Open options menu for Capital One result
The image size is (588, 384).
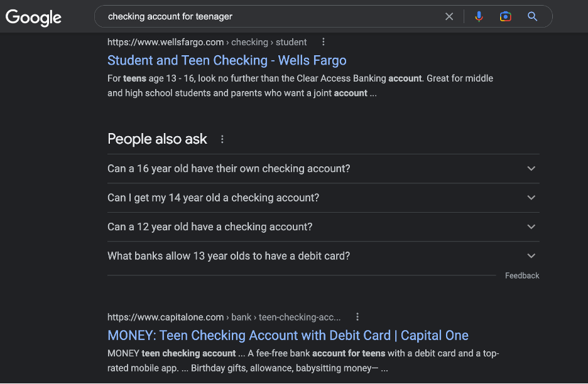[357, 317]
